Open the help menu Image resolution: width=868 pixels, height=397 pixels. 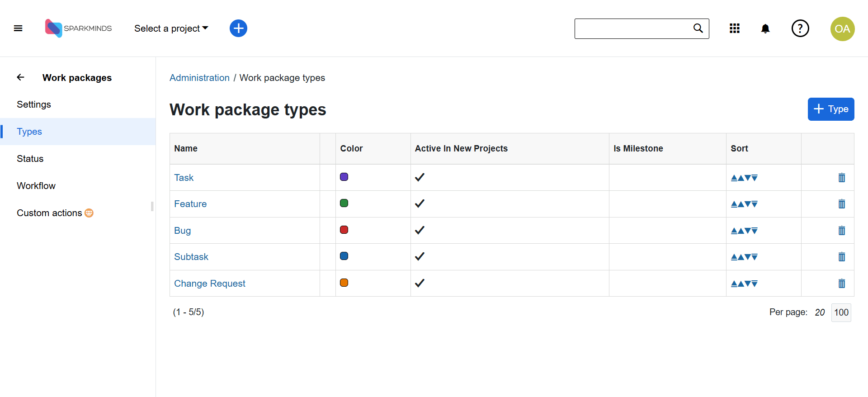(800, 28)
